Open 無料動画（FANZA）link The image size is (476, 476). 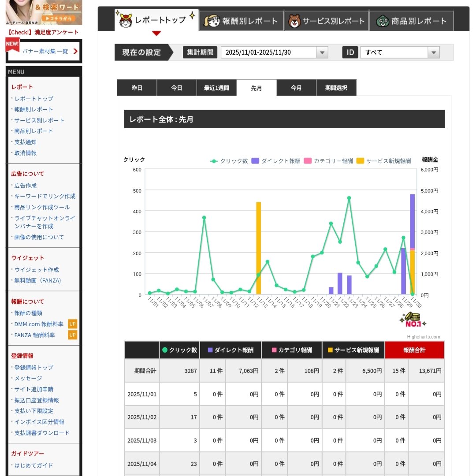pos(37,280)
